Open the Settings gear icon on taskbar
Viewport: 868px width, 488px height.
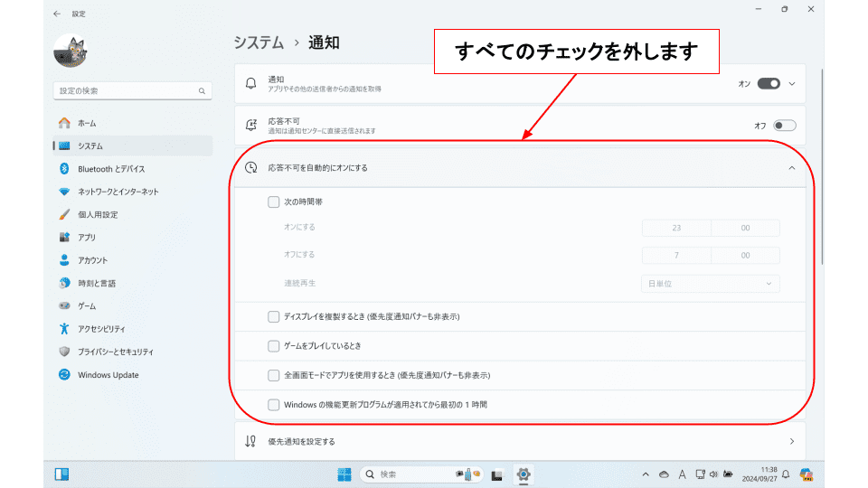[x=523, y=474]
